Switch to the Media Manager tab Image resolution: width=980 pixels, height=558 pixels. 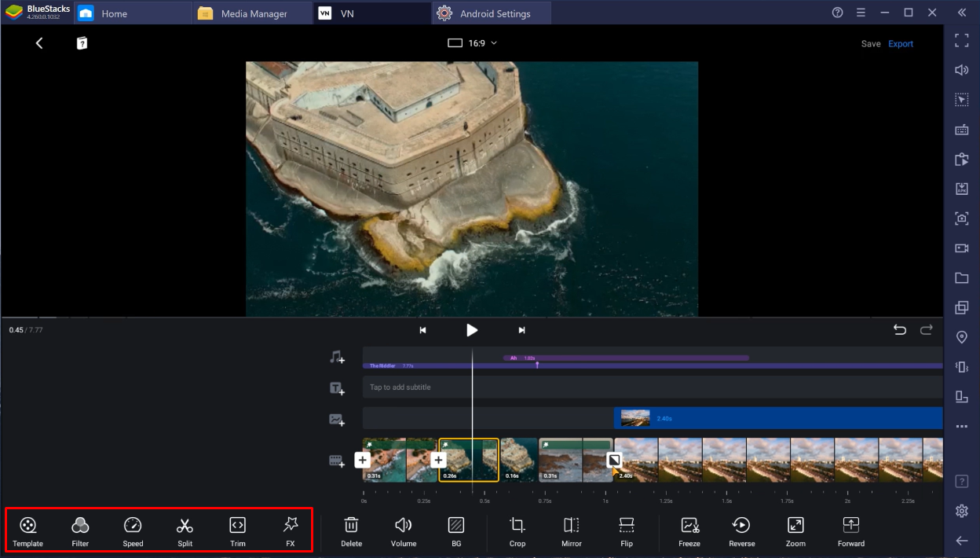click(253, 13)
